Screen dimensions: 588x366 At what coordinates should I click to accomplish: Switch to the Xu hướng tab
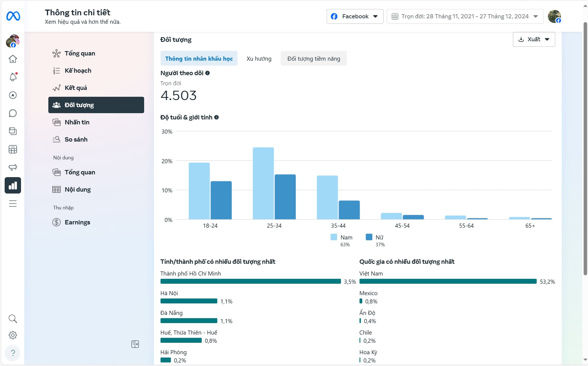[x=259, y=58]
